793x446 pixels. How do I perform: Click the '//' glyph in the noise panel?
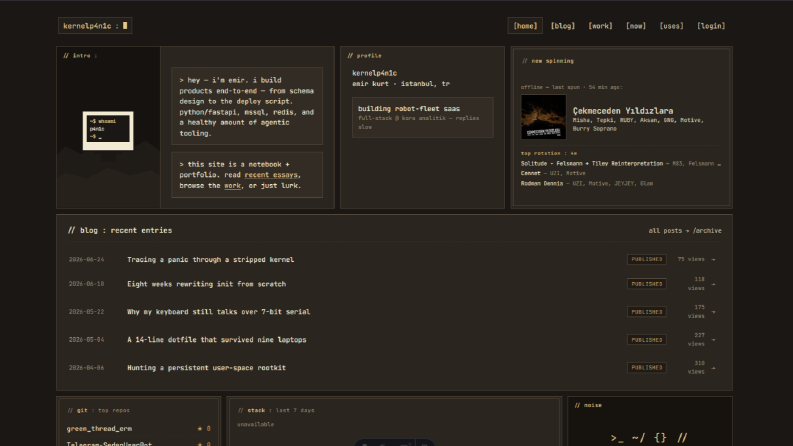(x=682, y=438)
